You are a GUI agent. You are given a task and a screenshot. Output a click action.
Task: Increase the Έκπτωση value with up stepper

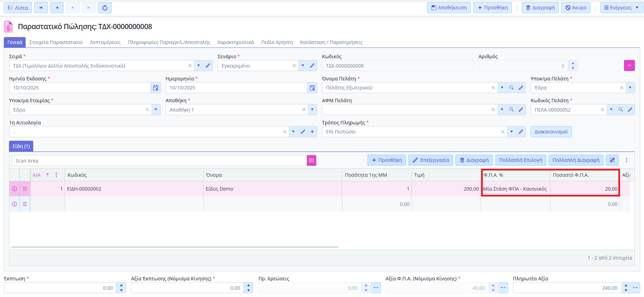click(121, 286)
